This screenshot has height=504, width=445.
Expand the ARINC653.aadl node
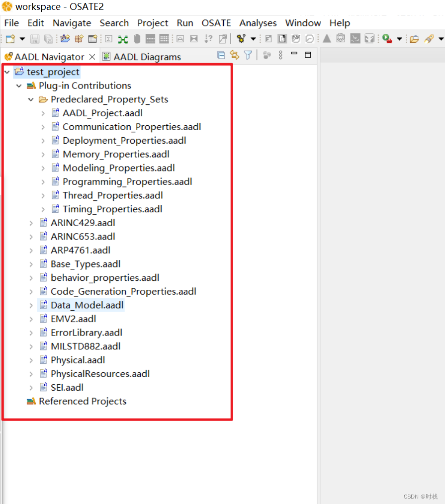click(31, 237)
